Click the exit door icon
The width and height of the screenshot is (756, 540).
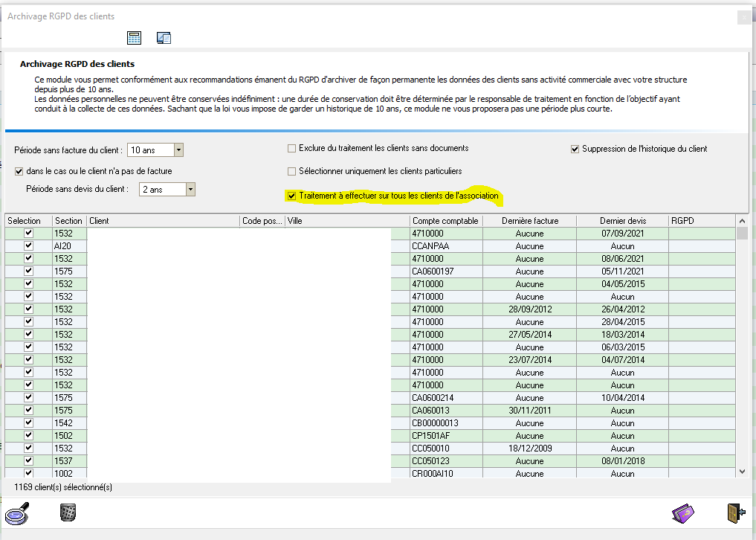tap(735, 513)
